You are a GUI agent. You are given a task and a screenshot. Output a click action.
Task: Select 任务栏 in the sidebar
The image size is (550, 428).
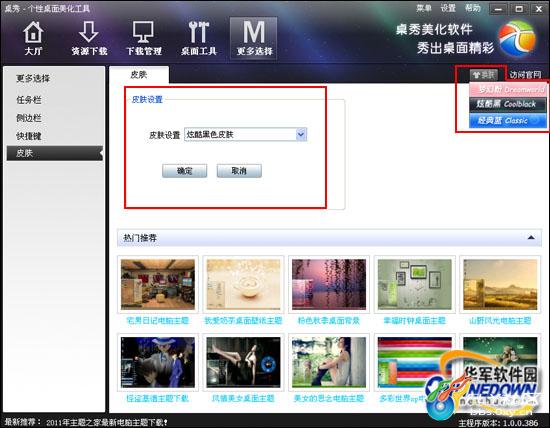[x=29, y=100]
